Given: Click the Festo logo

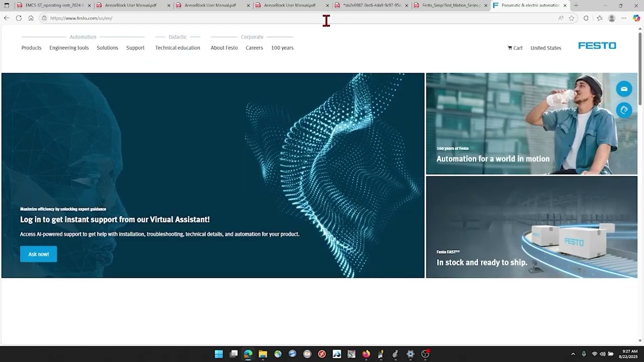Looking at the screenshot, I should (597, 46).
